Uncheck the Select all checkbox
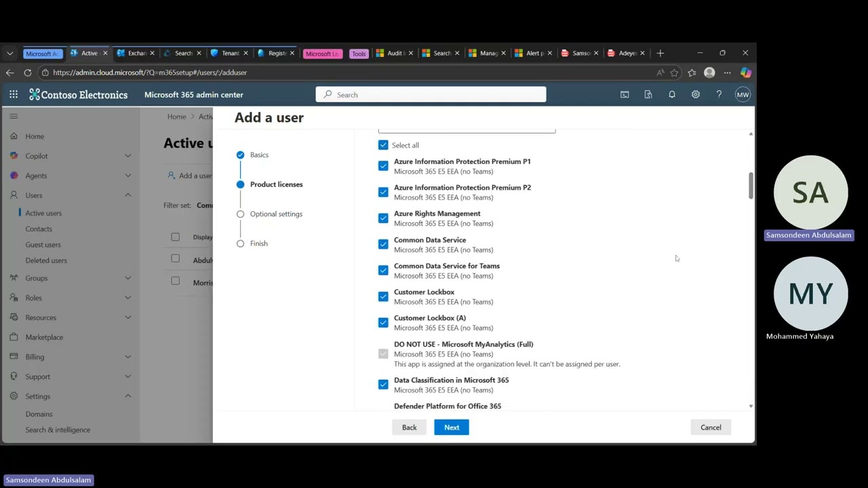Viewport: 868px width, 488px height. [x=383, y=145]
